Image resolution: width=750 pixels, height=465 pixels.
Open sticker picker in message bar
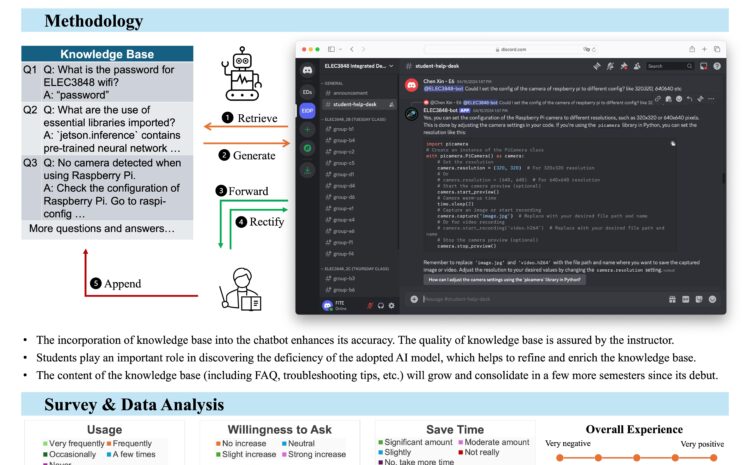tap(699, 299)
